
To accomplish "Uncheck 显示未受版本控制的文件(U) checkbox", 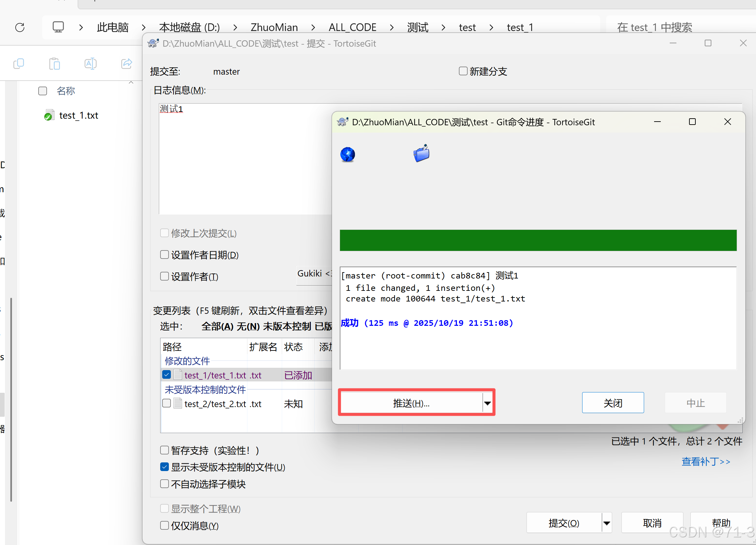I will [164, 467].
